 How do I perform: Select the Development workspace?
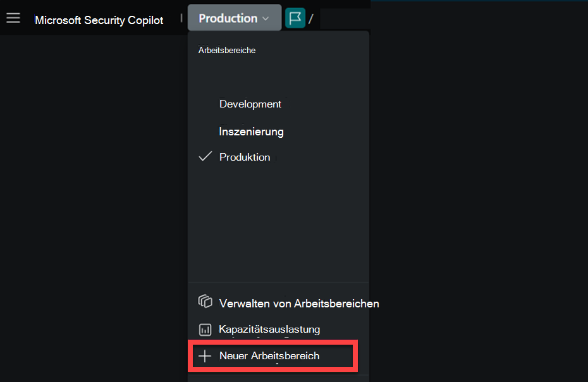point(250,104)
